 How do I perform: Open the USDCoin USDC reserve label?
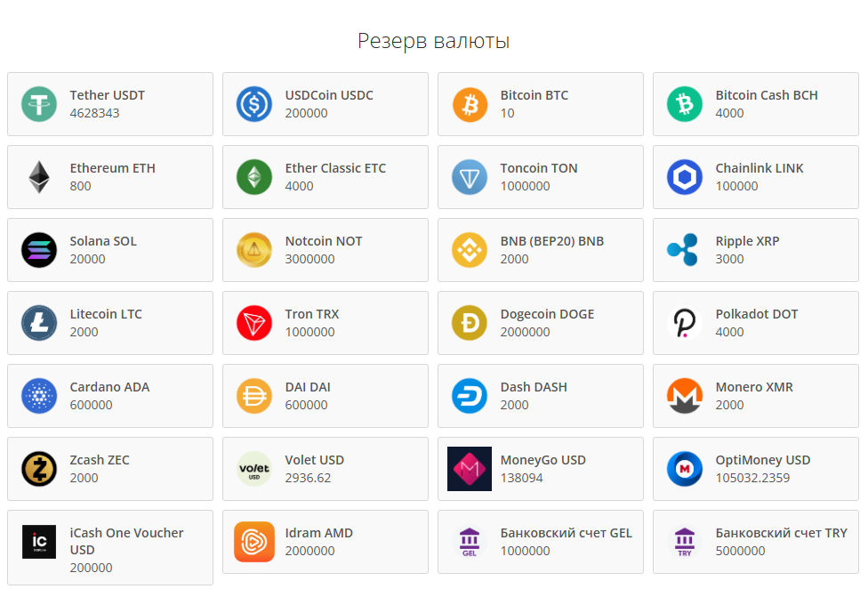point(329,95)
